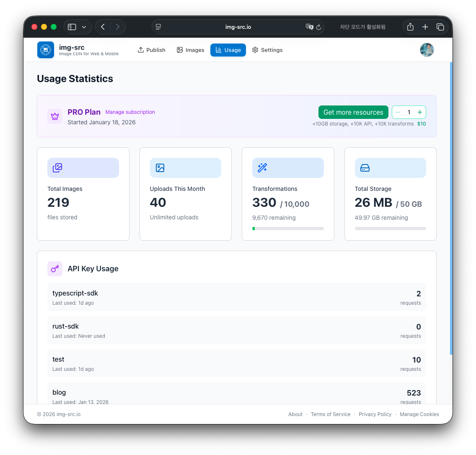Open the user profile avatar
This screenshot has width=476, height=455.
click(427, 50)
